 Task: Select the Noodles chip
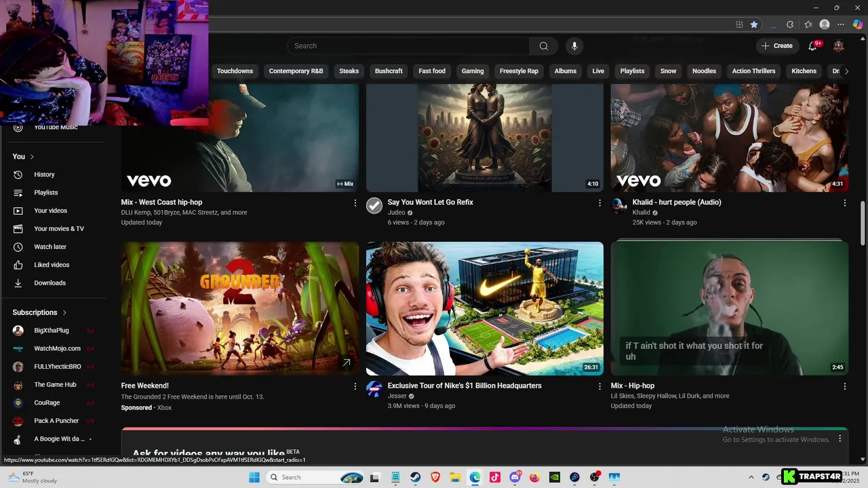pos(704,71)
